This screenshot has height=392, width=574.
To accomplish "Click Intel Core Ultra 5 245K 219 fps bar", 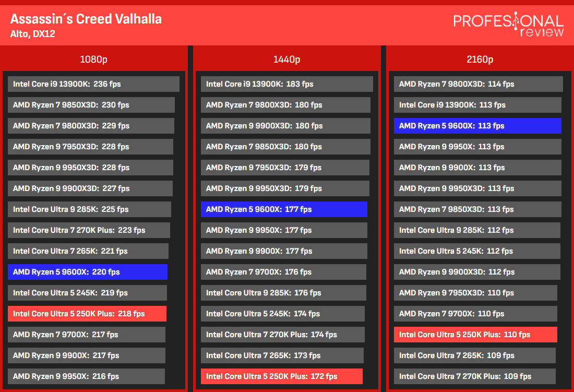I will point(87,292).
